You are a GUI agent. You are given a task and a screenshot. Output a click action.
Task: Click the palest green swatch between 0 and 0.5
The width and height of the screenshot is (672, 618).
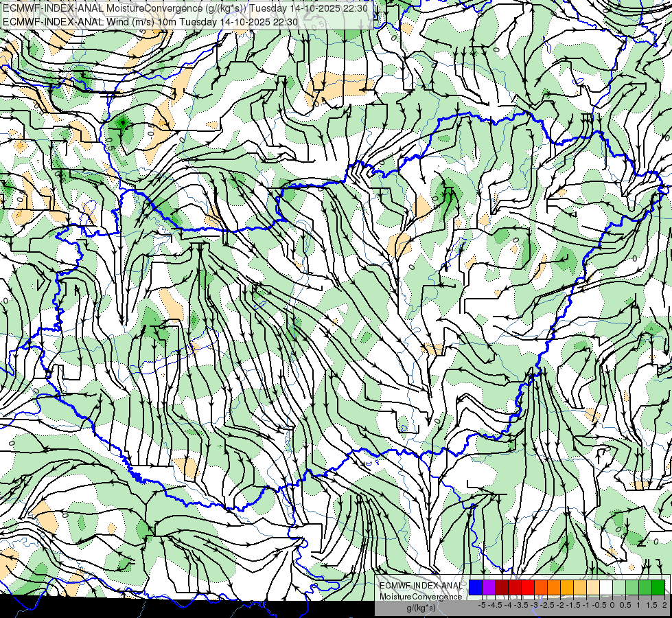(619, 587)
